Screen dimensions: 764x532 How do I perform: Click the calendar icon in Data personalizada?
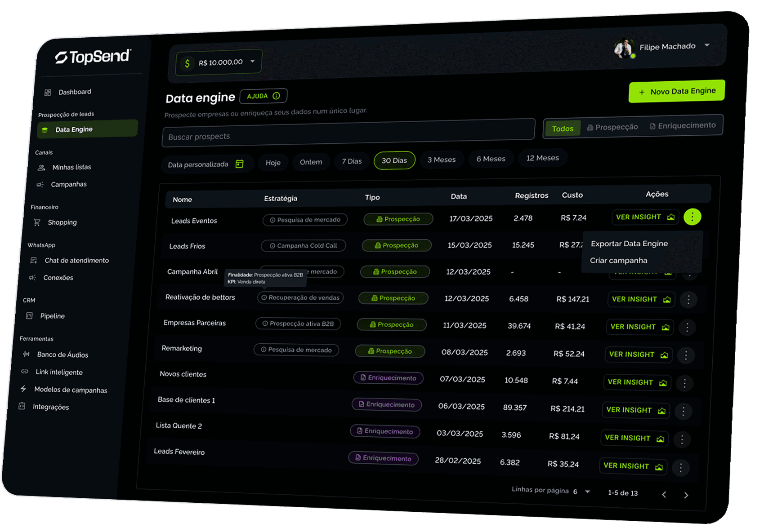tap(240, 164)
